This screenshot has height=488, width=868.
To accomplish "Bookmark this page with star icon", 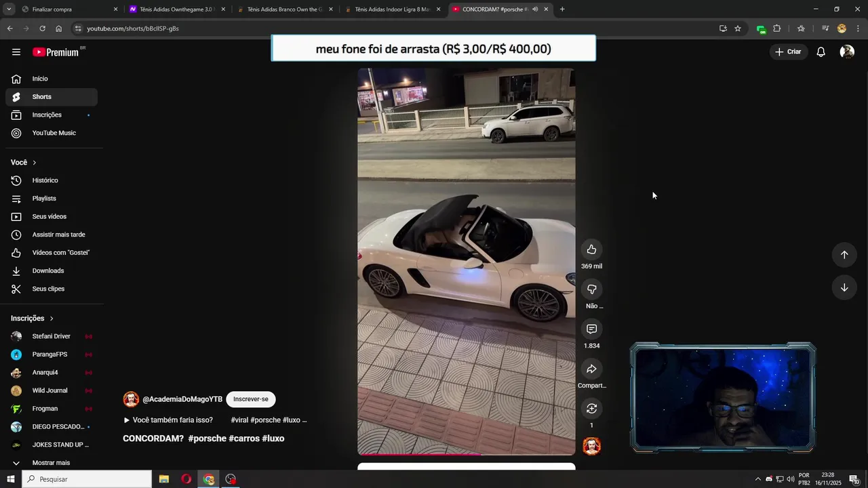I will [x=738, y=28].
